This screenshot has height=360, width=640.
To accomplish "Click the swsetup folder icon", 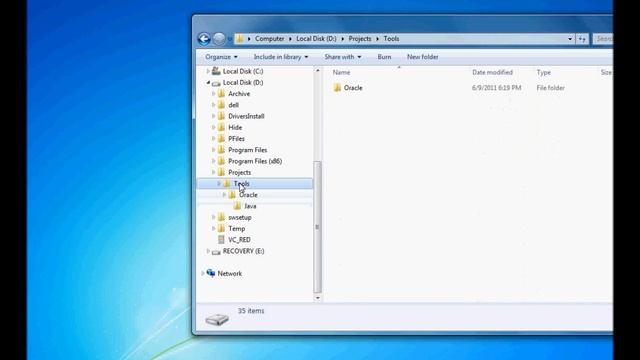I will click(x=221, y=217).
